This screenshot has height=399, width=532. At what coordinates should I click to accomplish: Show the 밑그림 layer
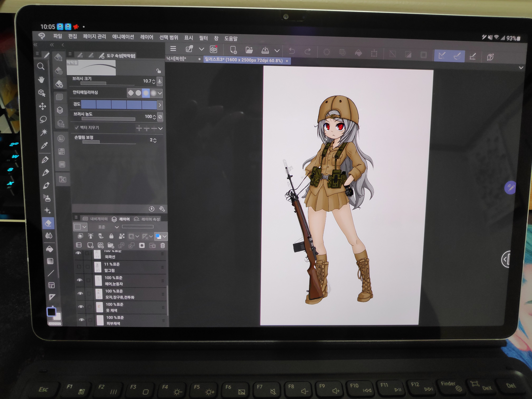(79, 267)
